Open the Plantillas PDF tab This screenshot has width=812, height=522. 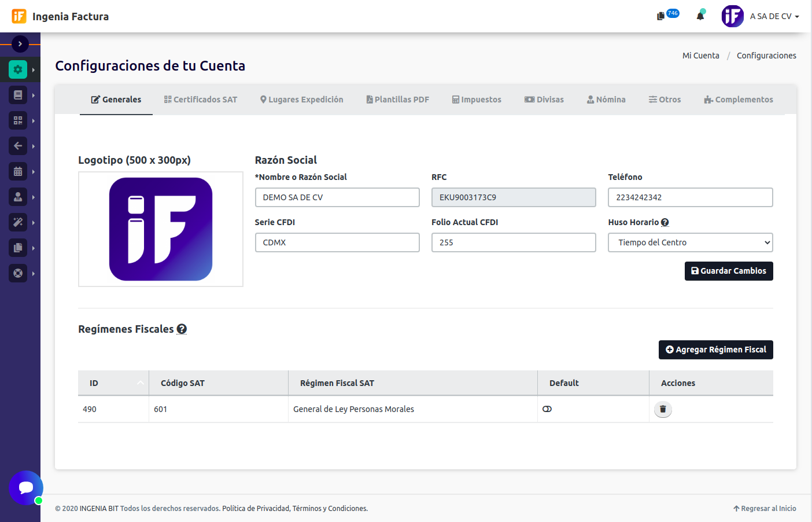[398, 100]
